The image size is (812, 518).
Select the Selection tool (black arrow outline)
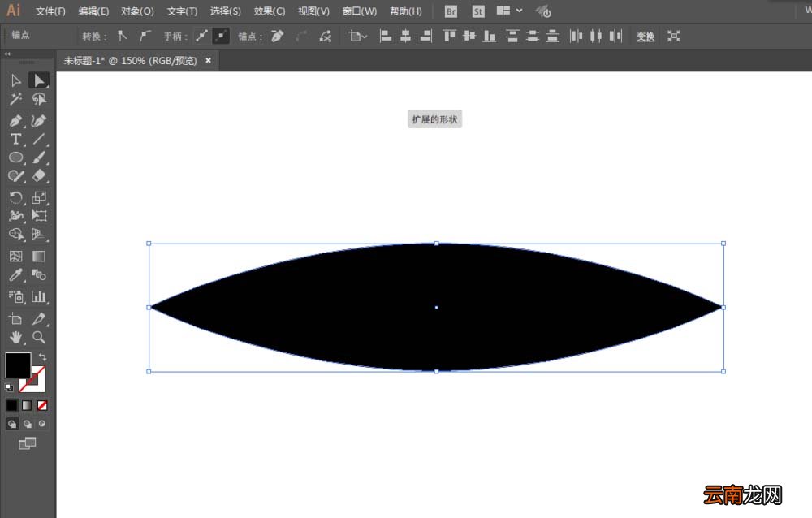point(16,80)
